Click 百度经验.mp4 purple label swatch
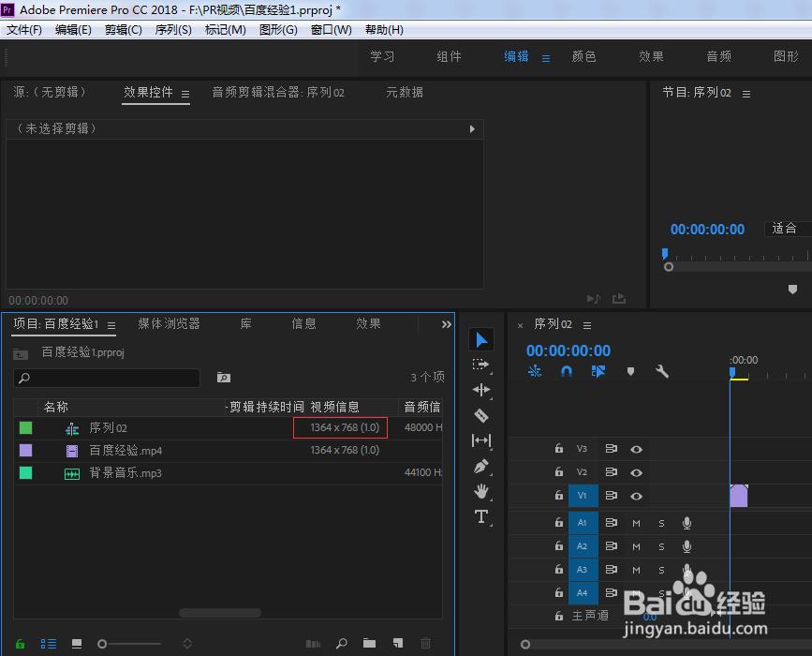 click(25, 450)
